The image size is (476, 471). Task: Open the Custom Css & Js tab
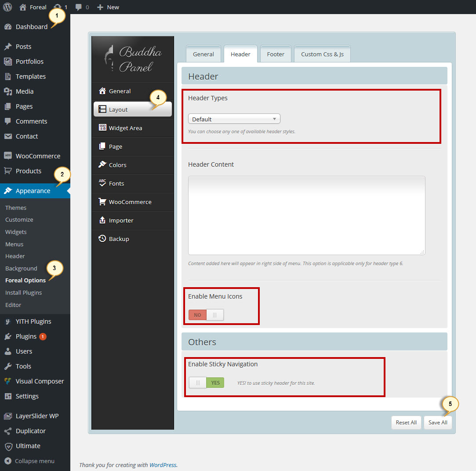pos(323,54)
